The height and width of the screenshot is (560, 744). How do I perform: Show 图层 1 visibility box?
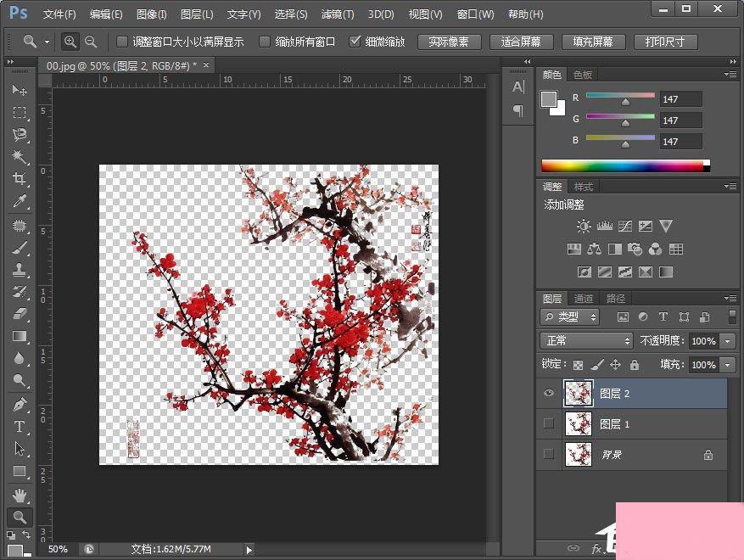pyautogui.click(x=549, y=423)
